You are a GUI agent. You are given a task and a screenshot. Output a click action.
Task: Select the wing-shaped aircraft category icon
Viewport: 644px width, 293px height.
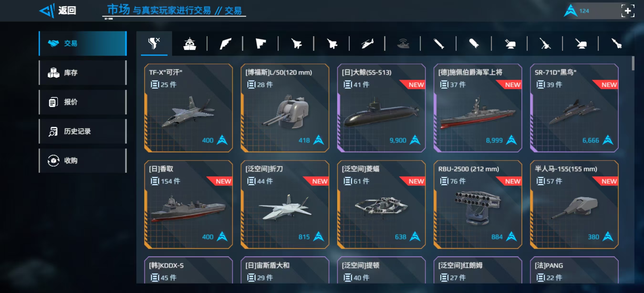[x=225, y=44]
